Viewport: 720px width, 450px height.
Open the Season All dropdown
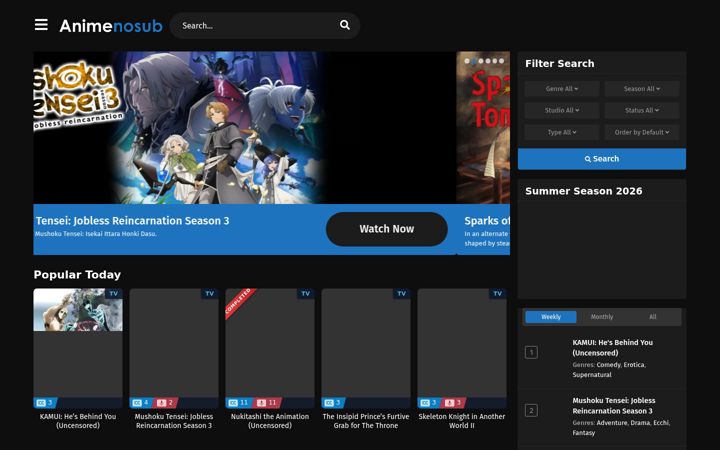click(x=641, y=89)
